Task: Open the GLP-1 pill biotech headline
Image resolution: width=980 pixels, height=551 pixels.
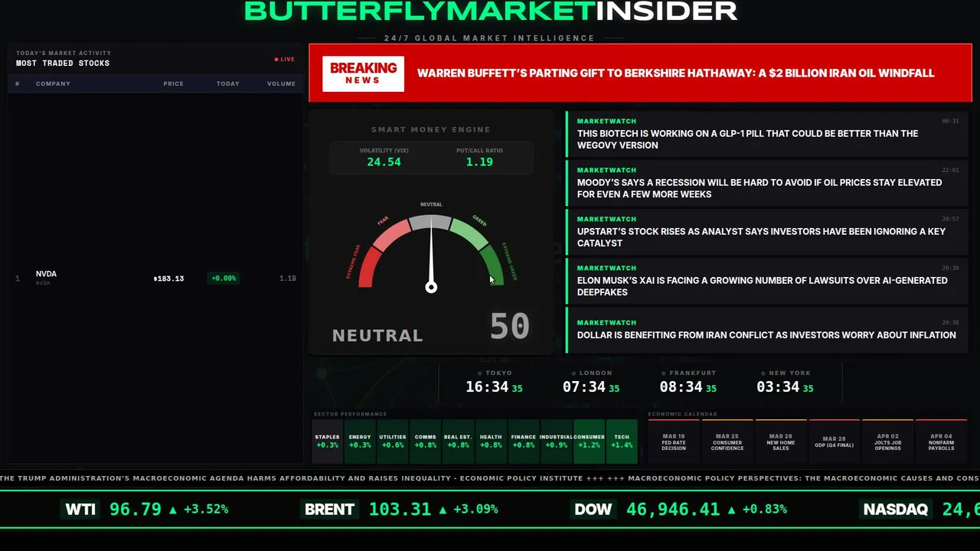Action: 766,133
